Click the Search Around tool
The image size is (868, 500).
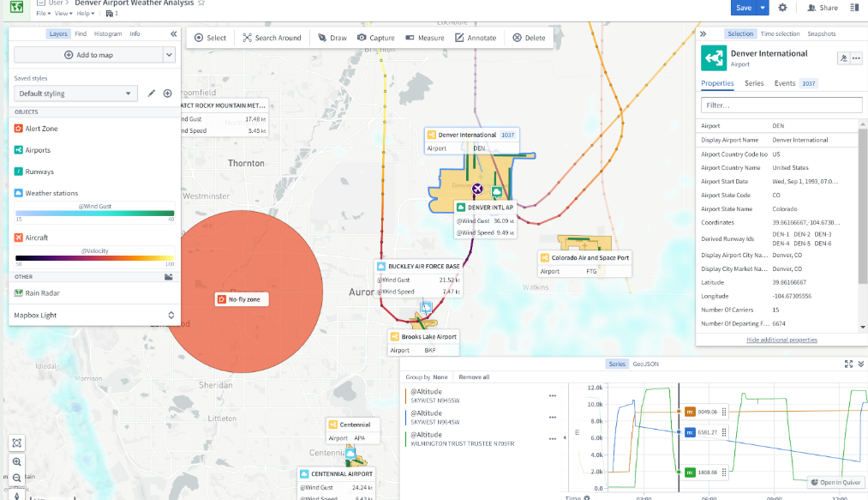coord(272,38)
